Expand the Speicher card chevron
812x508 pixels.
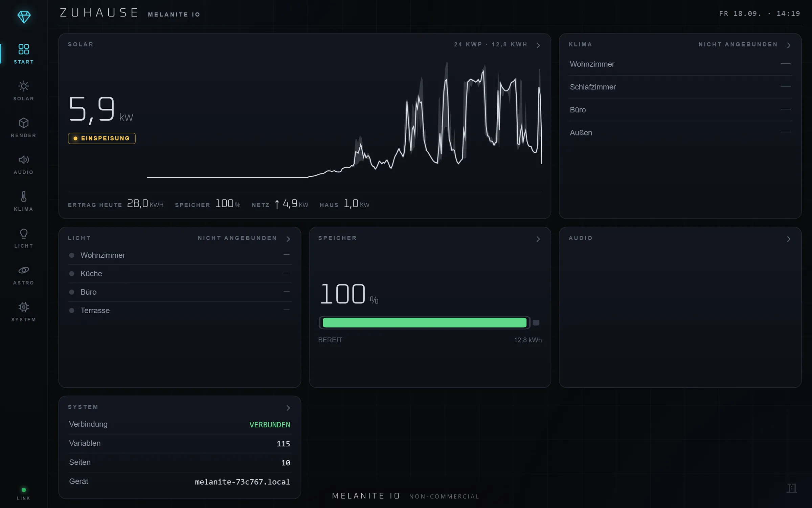538,239
